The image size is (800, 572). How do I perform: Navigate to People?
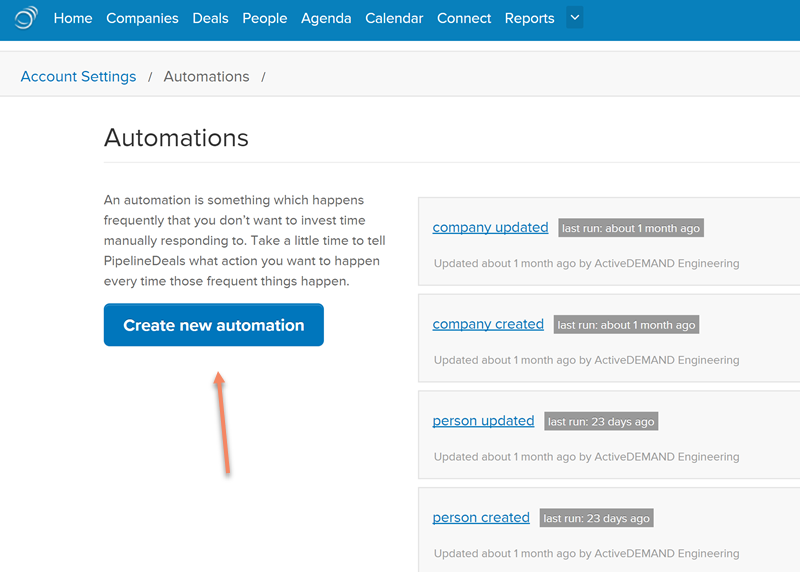[265, 18]
